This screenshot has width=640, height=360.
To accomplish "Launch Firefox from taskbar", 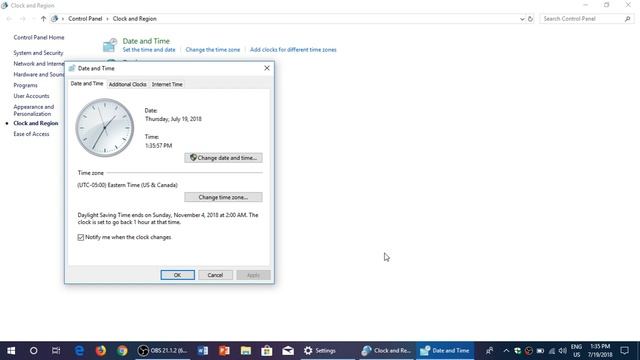I will click(100, 351).
